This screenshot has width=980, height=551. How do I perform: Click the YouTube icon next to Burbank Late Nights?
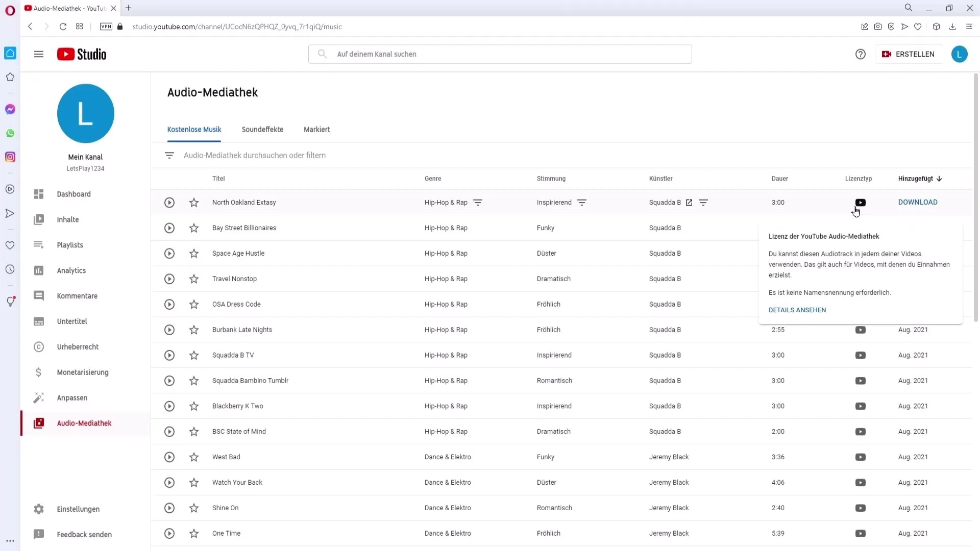(x=861, y=330)
